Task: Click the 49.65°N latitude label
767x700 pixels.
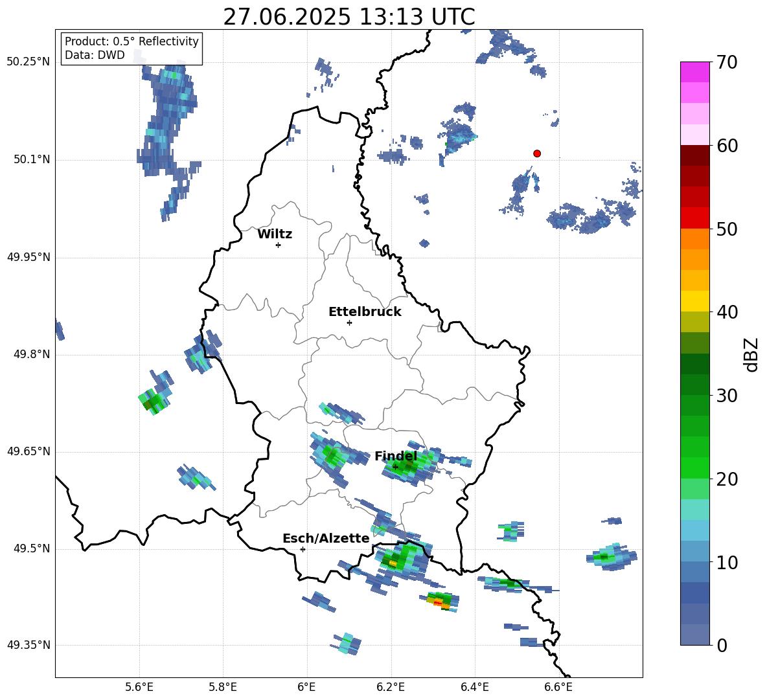Action: pyautogui.click(x=29, y=451)
